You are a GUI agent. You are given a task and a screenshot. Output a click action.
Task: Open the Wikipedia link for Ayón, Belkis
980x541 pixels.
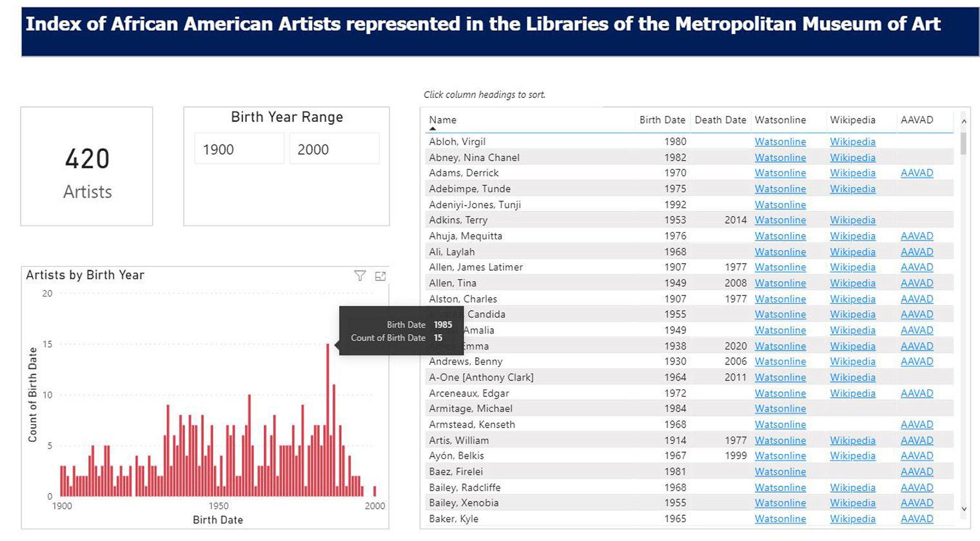coord(852,455)
